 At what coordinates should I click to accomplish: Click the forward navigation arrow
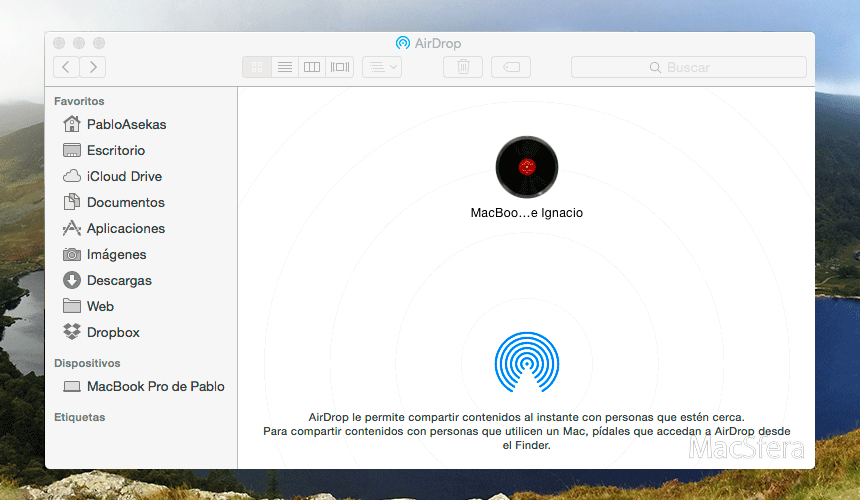coord(93,67)
